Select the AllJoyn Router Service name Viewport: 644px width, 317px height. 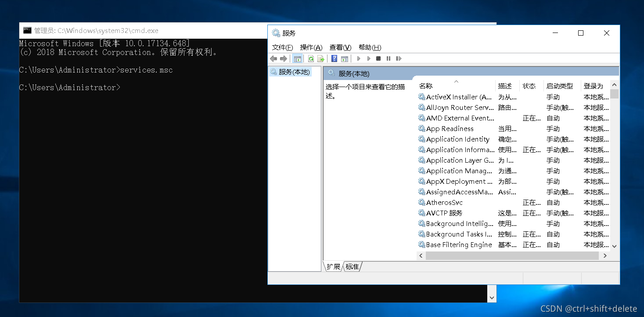[460, 107]
